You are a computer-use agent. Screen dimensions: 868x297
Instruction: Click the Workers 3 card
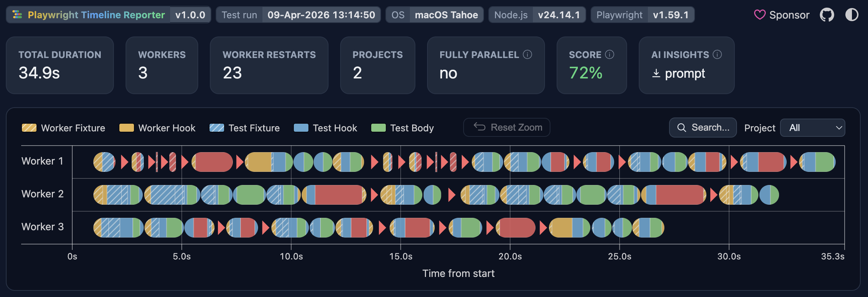[x=162, y=65]
